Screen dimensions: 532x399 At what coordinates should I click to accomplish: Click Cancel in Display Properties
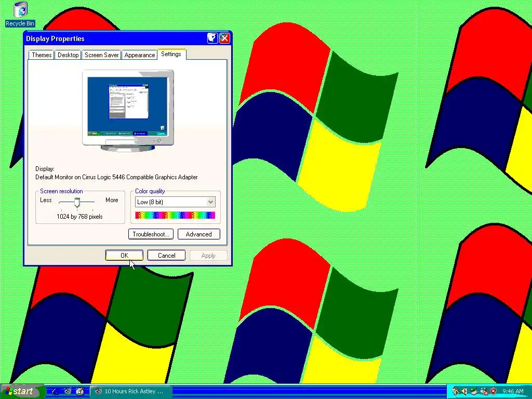[x=166, y=256]
